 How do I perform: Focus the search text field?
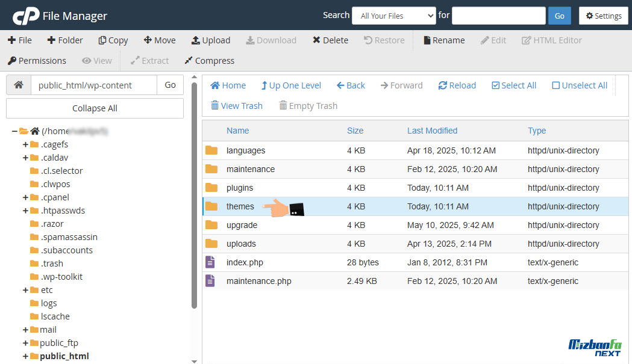point(499,16)
